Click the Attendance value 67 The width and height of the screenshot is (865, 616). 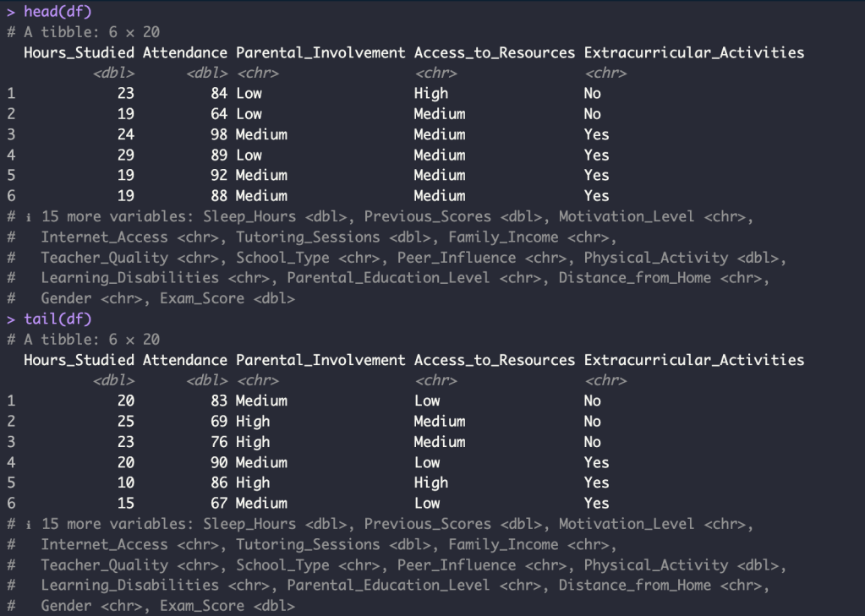pos(219,503)
